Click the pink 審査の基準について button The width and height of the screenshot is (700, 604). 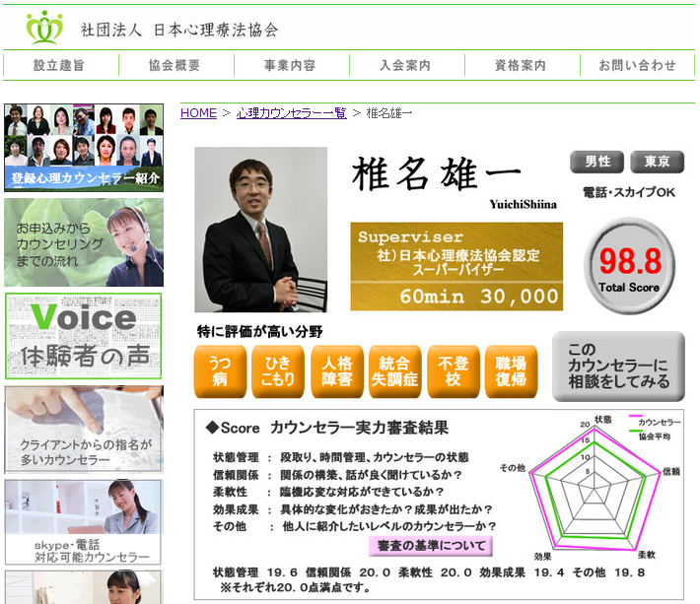click(x=431, y=546)
